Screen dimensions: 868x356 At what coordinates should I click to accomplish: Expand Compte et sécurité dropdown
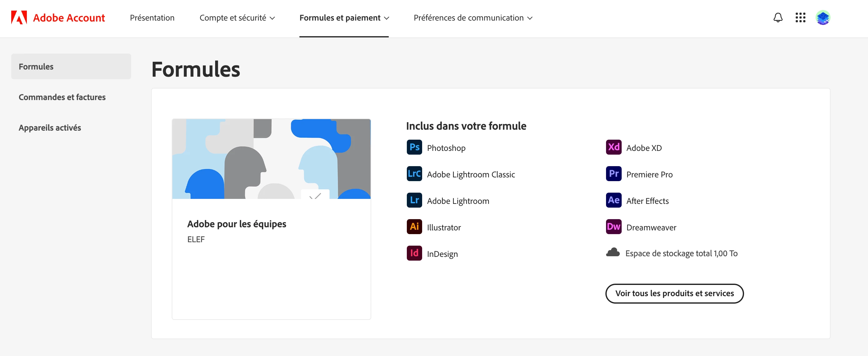tap(237, 18)
